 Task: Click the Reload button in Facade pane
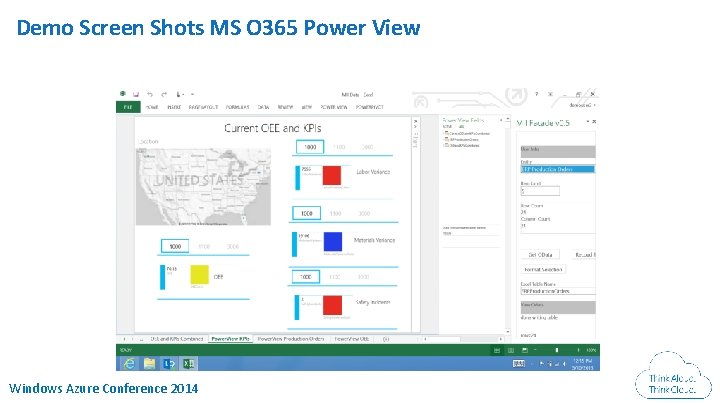coord(583,255)
